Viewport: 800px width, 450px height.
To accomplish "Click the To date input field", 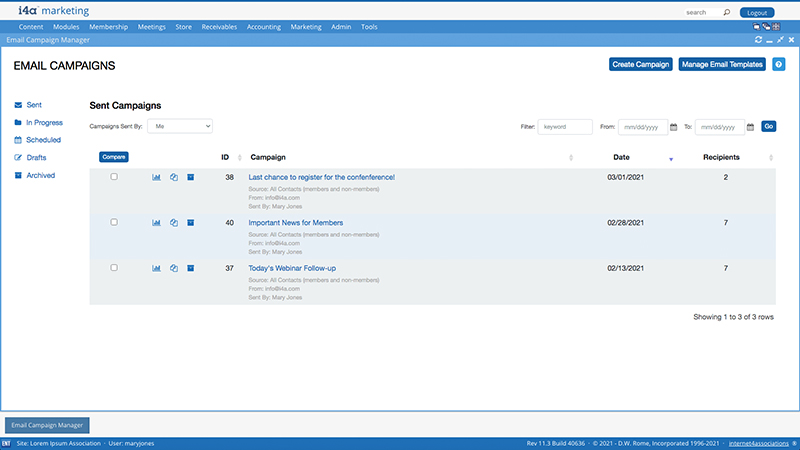I will click(x=719, y=127).
